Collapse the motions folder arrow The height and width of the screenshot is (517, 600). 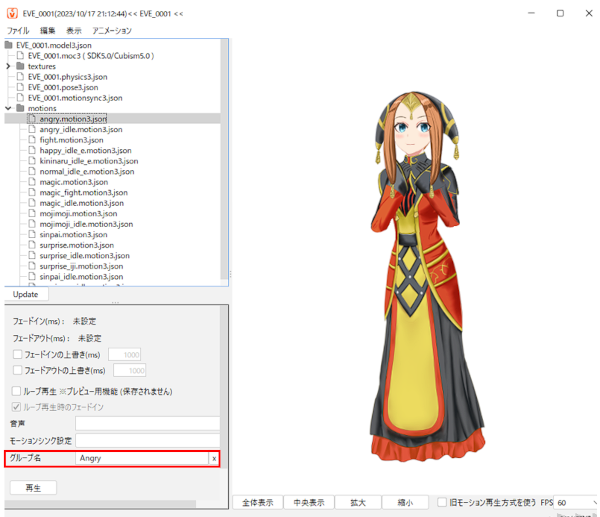(8, 108)
